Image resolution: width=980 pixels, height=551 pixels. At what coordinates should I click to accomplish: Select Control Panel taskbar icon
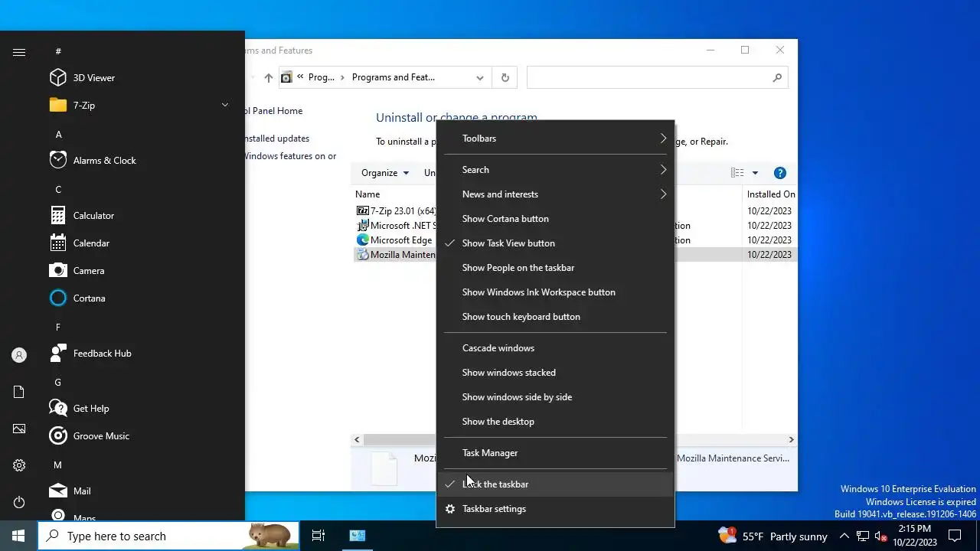[357, 536]
